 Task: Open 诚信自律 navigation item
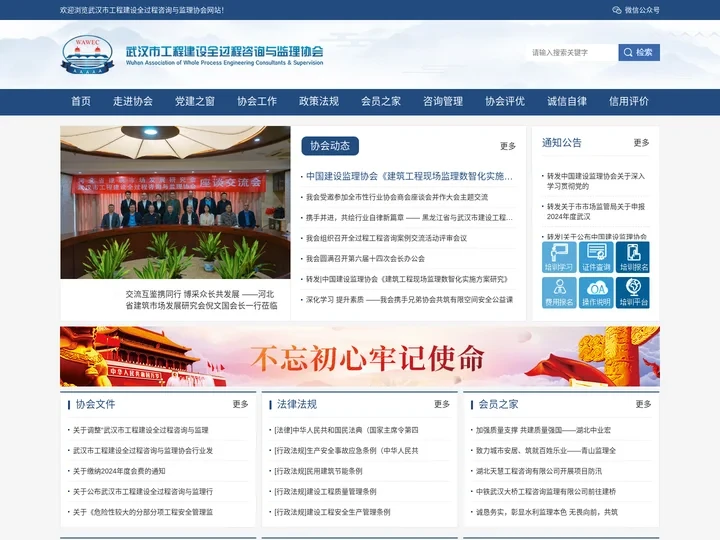coord(567,101)
